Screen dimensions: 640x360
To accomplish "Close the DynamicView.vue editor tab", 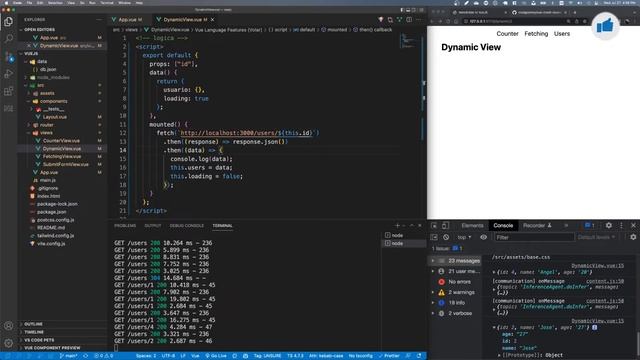I will pos(213,20).
